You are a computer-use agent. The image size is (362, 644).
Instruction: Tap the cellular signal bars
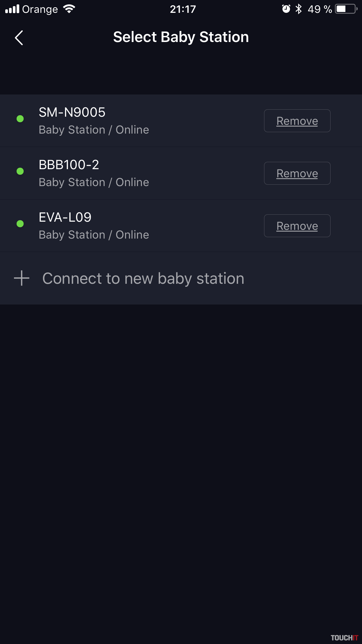12,9
